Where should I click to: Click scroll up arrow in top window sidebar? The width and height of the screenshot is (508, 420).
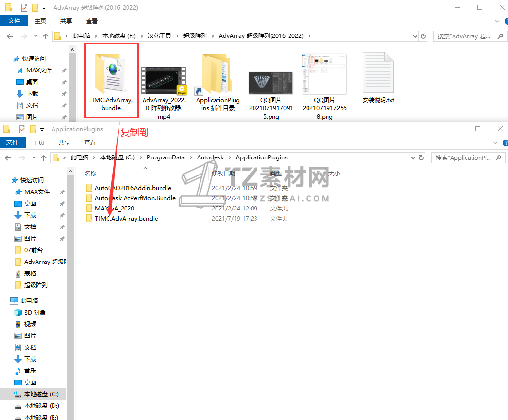click(x=72, y=50)
